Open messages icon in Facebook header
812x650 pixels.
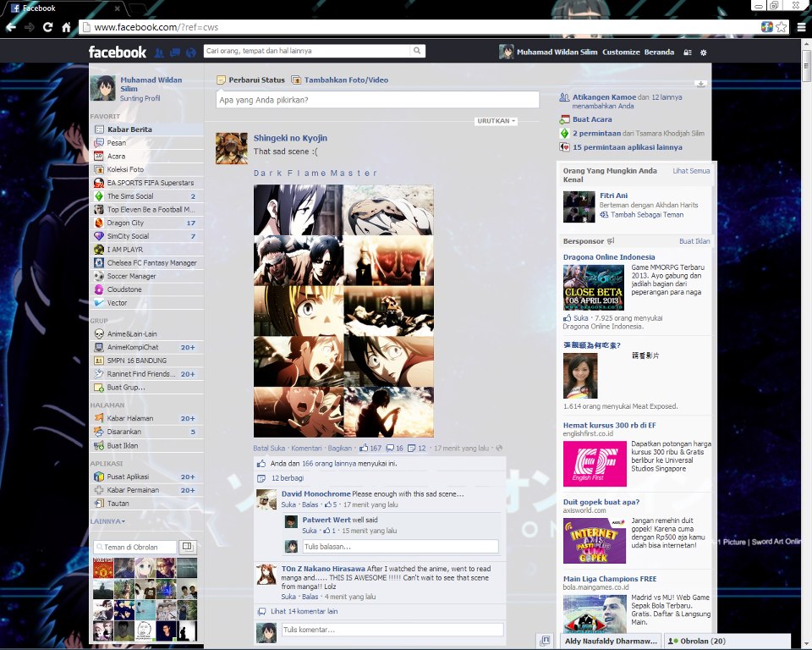pos(175,52)
